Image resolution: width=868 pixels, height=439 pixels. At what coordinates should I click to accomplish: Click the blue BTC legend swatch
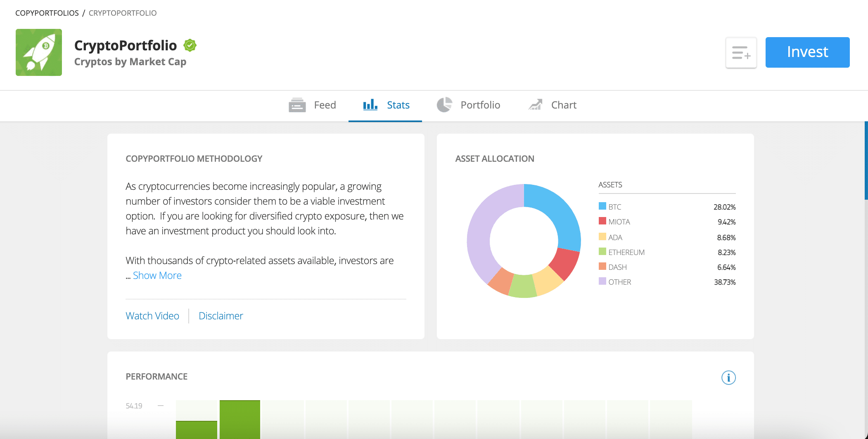[602, 206]
